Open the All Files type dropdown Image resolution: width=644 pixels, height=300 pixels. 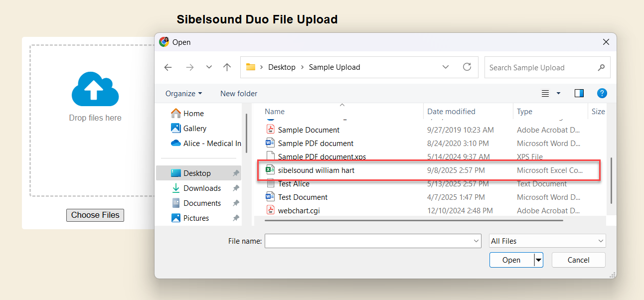point(547,241)
